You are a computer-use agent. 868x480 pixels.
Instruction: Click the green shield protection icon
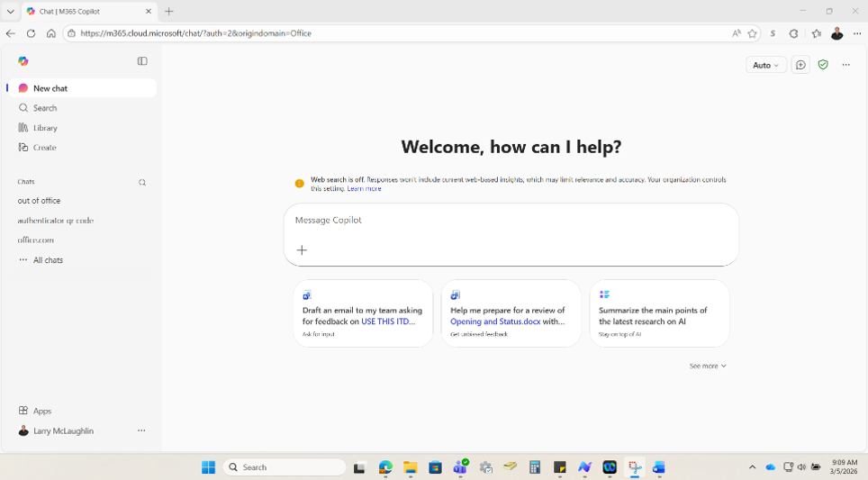(x=823, y=65)
